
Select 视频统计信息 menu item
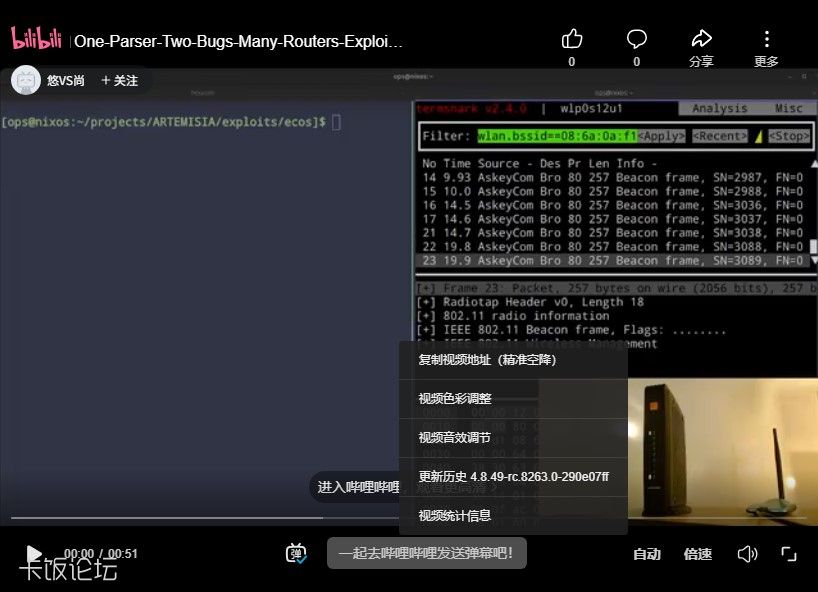[x=513, y=516]
